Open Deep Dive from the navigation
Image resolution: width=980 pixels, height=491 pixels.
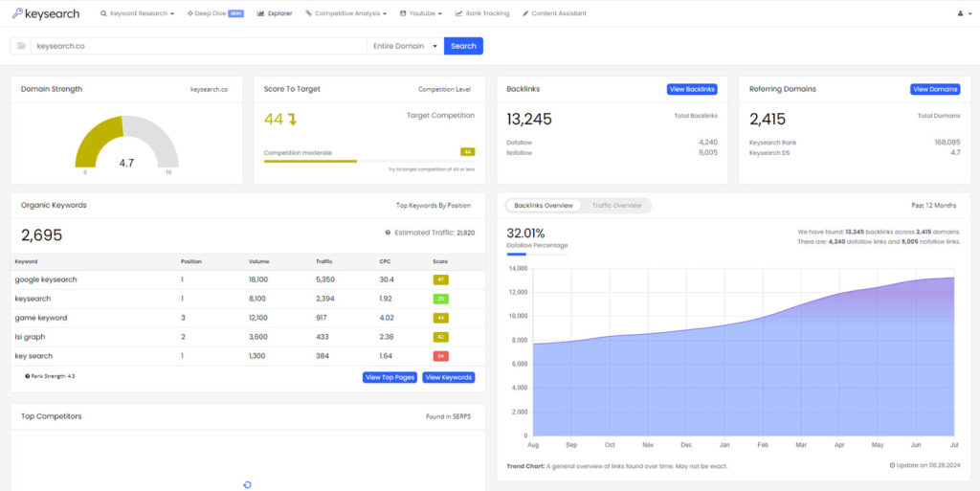pos(215,13)
